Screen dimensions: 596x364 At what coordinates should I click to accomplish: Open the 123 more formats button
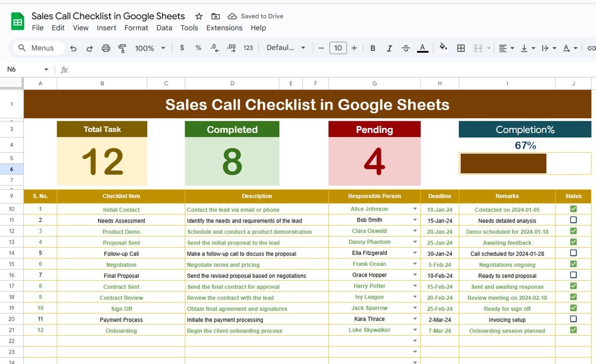(248, 48)
